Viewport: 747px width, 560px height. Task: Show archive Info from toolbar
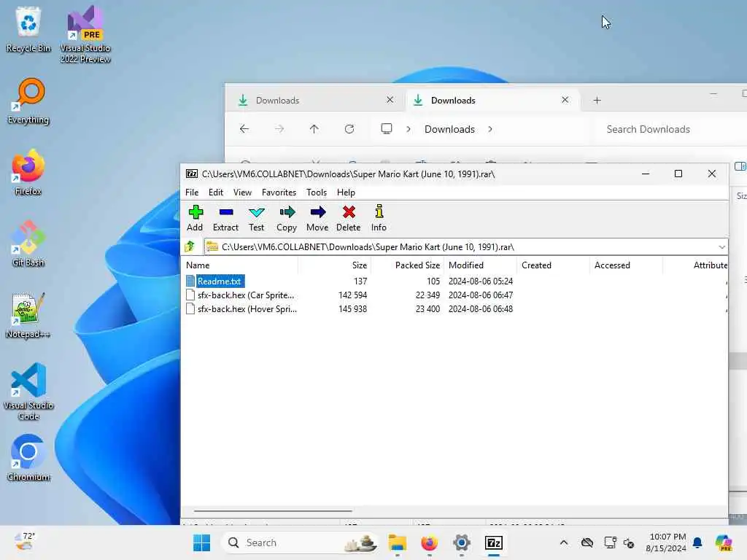[379, 218]
